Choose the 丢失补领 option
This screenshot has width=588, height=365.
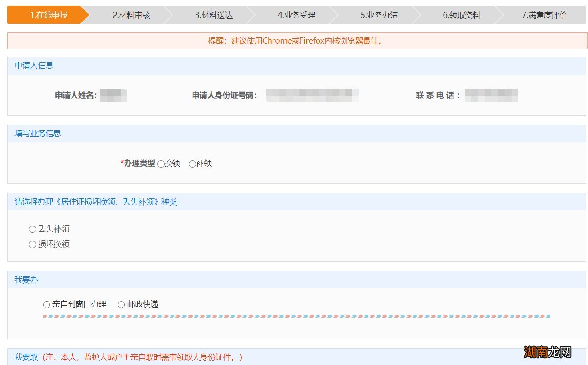(32, 229)
